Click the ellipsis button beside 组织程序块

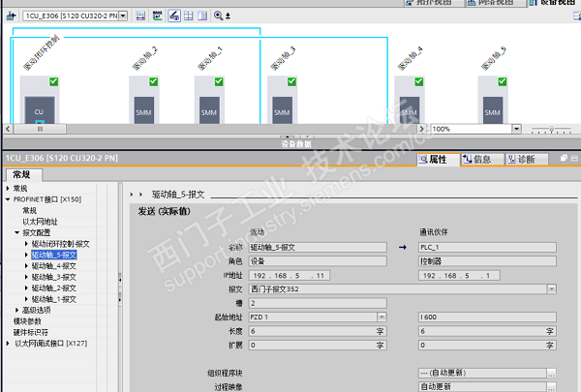point(552,373)
